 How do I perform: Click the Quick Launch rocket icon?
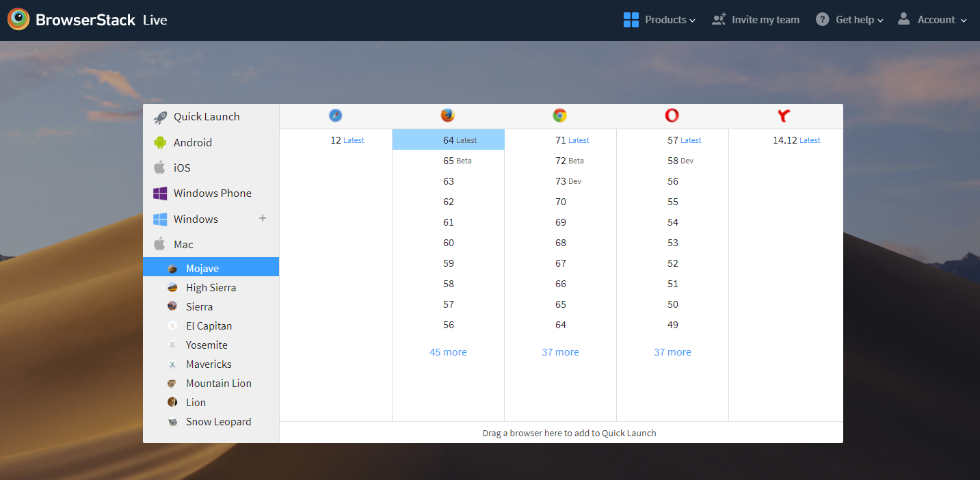pyautogui.click(x=160, y=117)
